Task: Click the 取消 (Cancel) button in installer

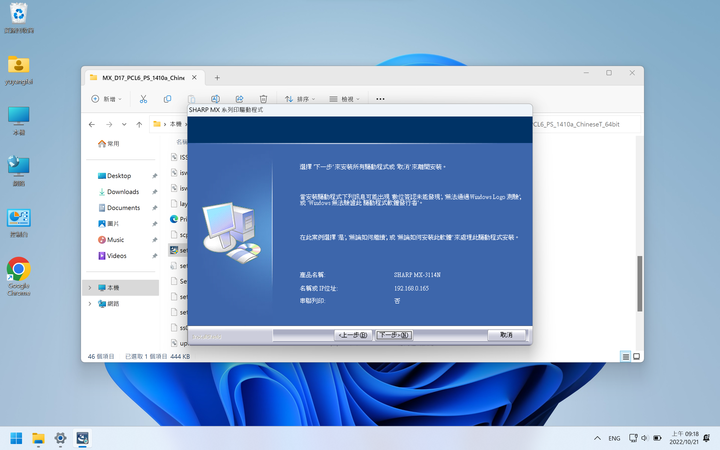Action: coord(506,335)
